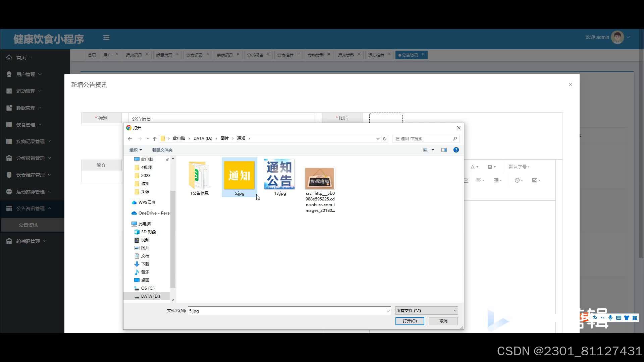Switch to the 分析报告 tab
The height and width of the screenshot is (362, 644).
point(255,55)
